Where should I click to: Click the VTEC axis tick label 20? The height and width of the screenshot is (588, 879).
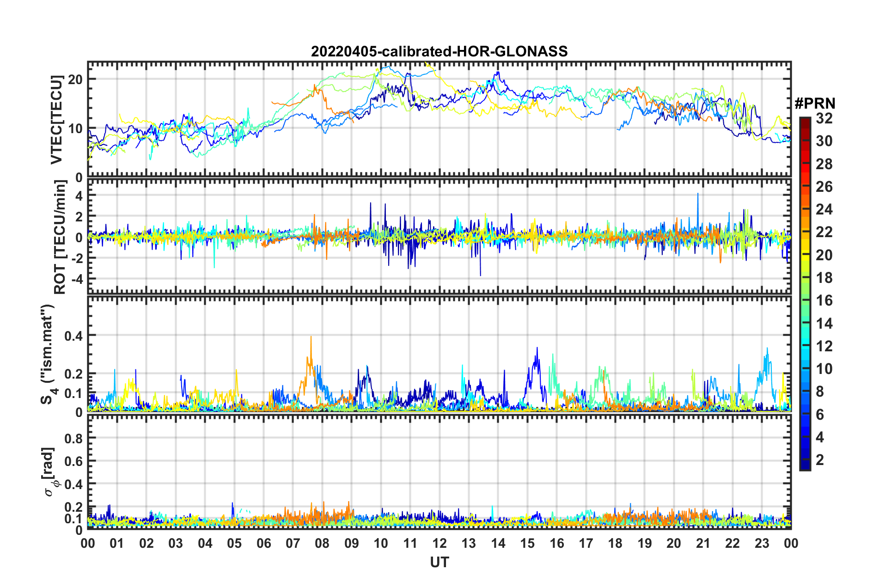coord(75,80)
